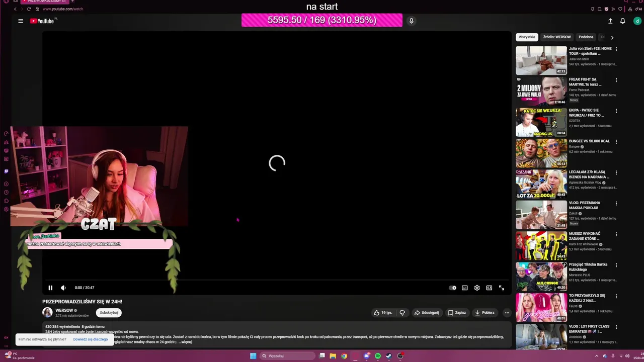Launch Chrome from the taskbar
Viewport: 644px width, 362px height.
pyautogui.click(x=344, y=356)
